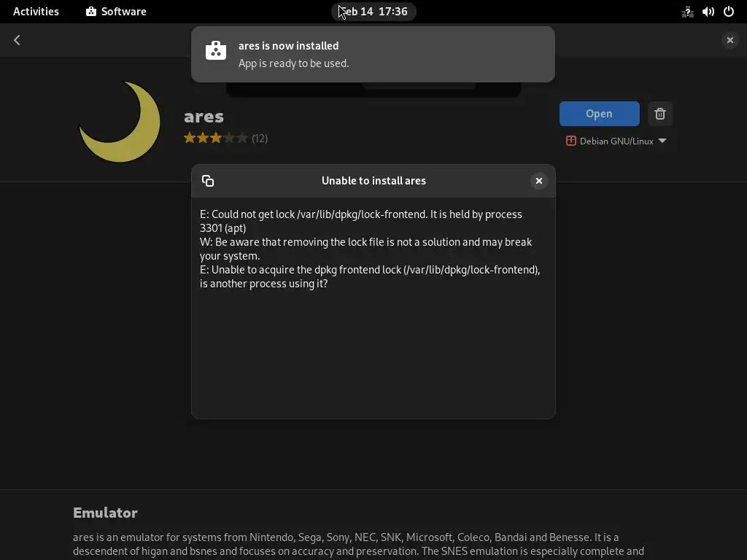Click the ares description paragraph
The width and height of the screenshot is (747, 560).
[x=358, y=545]
